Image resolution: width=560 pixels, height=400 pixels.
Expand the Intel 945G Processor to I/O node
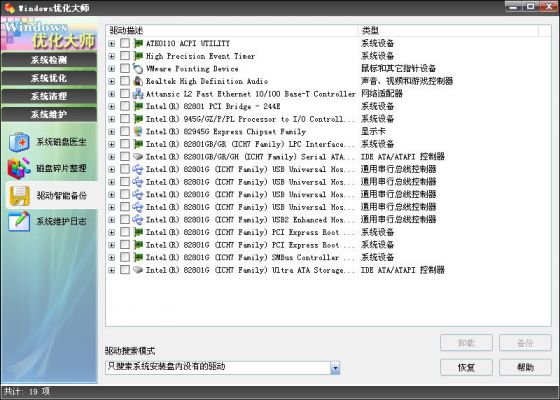[x=112, y=119]
